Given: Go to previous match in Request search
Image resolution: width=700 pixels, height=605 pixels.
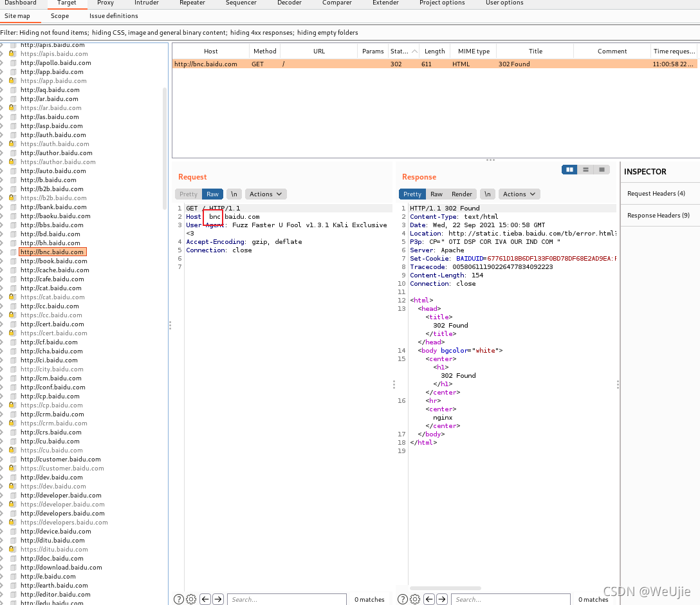Looking at the screenshot, I should point(205,599).
